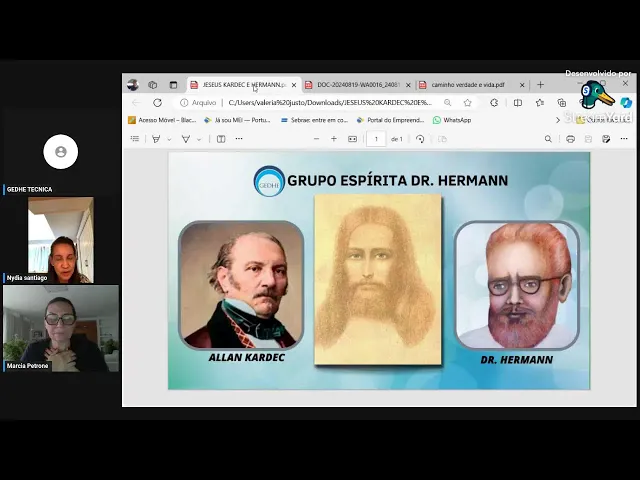Image resolution: width=640 pixels, height=480 pixels.
Task: Click Save as PDF icon
Action: 606,139
